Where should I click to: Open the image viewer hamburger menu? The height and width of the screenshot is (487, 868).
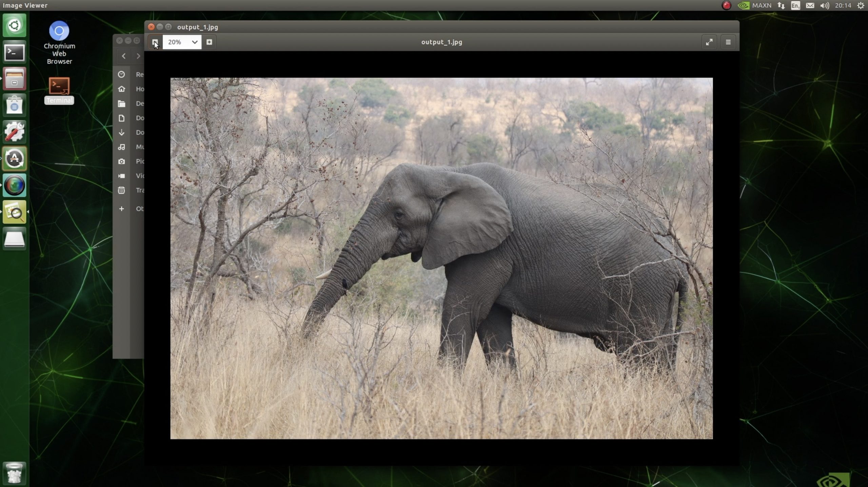pos(728,42)
